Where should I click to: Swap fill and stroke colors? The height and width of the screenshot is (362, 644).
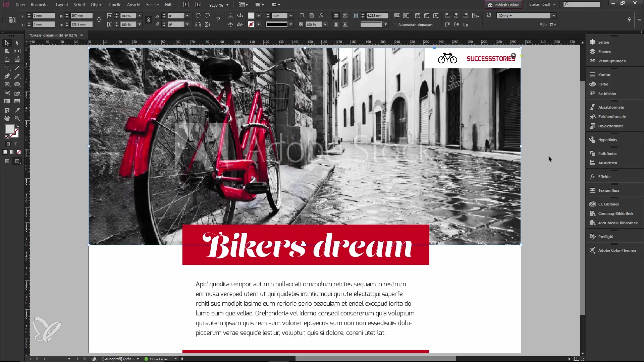(17, 126)
